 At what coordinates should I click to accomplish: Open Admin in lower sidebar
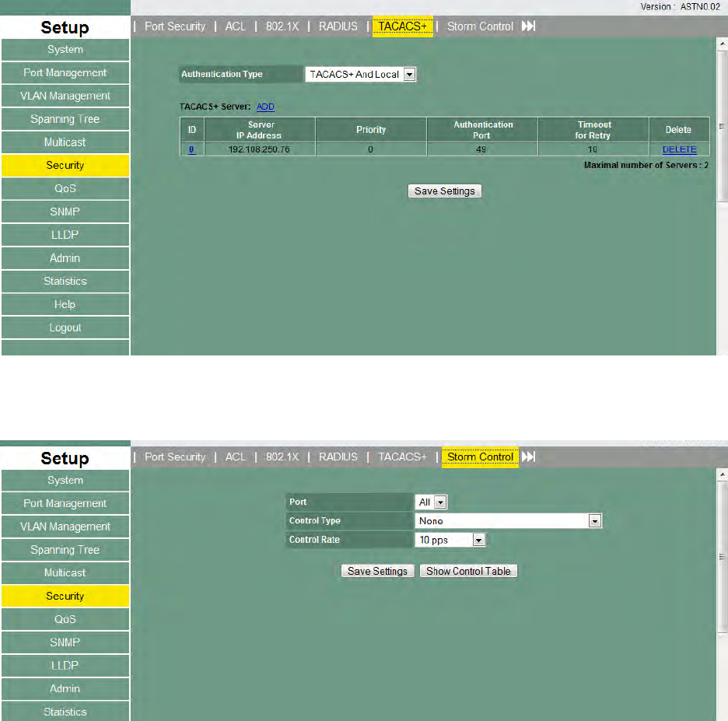coord(65,689)
